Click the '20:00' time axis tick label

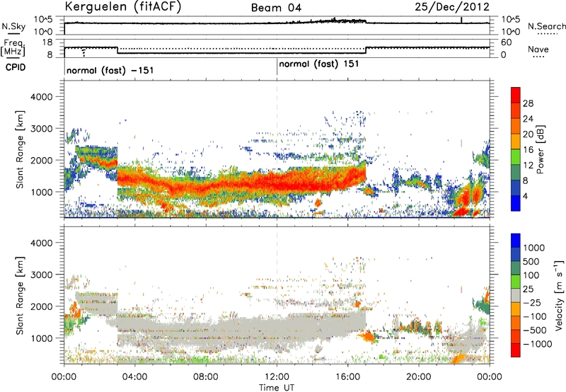click(419, 377)
